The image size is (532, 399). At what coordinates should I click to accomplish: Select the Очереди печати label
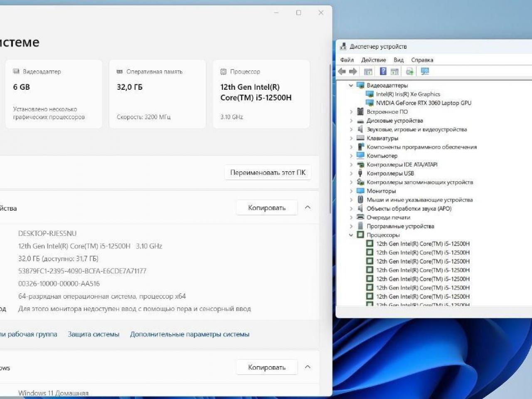tap(388, 217)
